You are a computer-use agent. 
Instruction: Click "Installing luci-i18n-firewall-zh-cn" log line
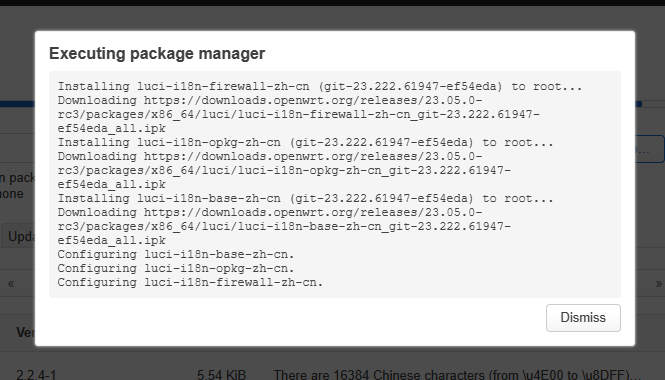[x=320, y=87]
